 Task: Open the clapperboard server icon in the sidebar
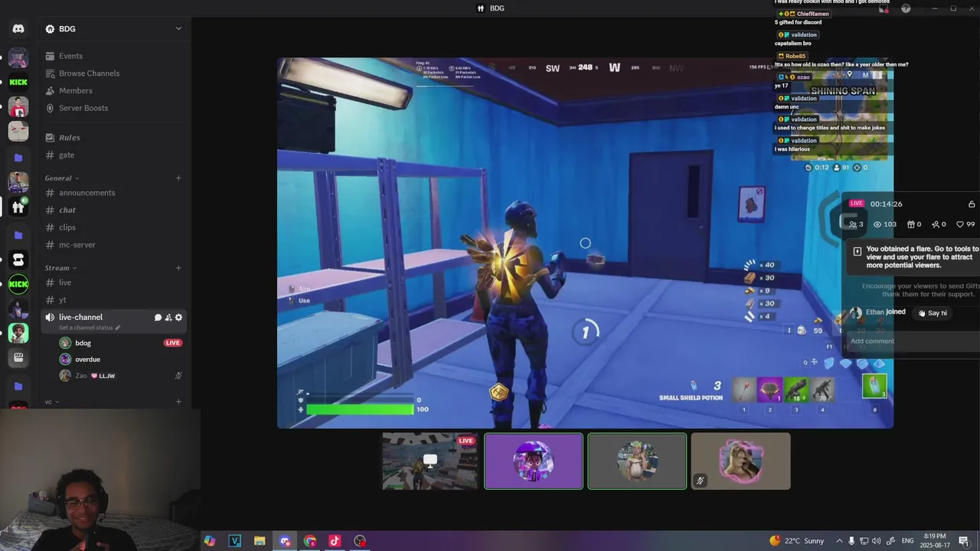(18, 357)
